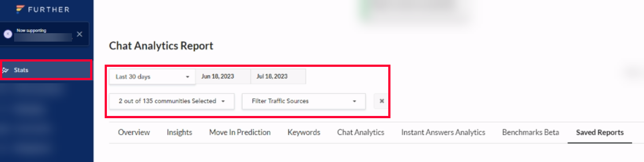
Task: Select the Saved Reports tab
Action: point(600,132)
